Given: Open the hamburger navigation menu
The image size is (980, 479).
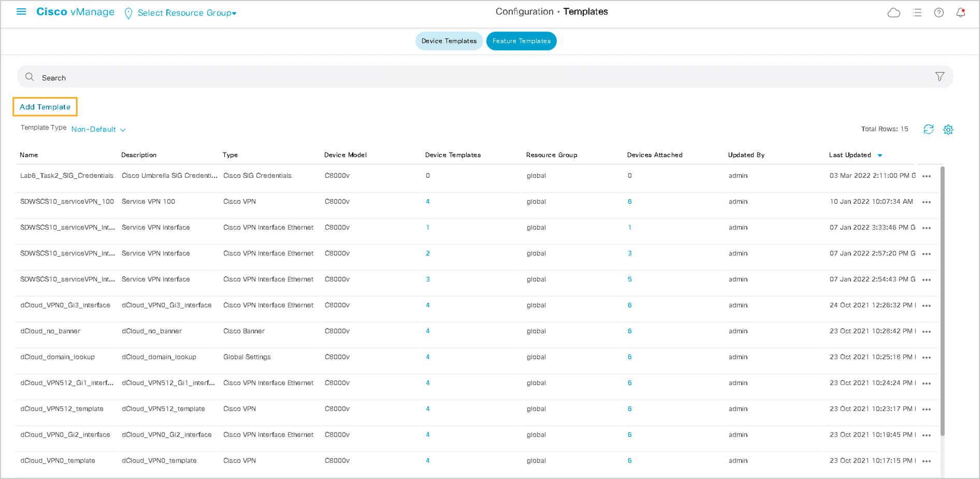Looking at the screenshot, I should [x=21, y=11].
